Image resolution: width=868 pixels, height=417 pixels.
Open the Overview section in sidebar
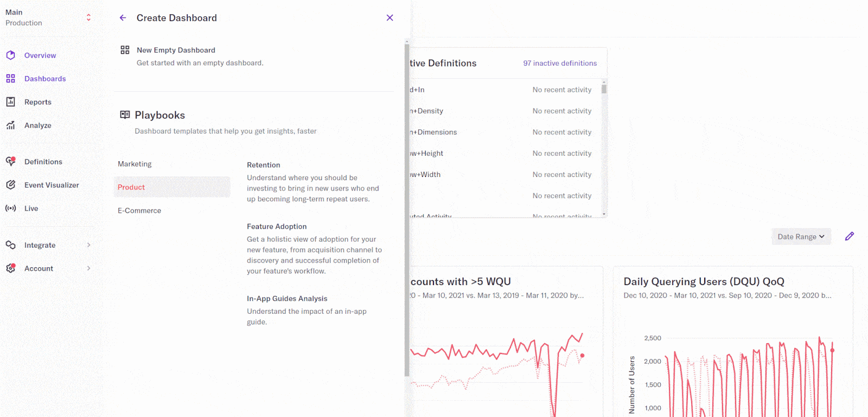point(40,55)
